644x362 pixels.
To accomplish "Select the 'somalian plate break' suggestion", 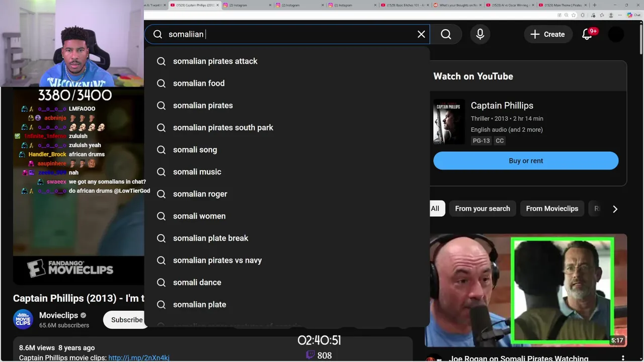I will (287, 238).
